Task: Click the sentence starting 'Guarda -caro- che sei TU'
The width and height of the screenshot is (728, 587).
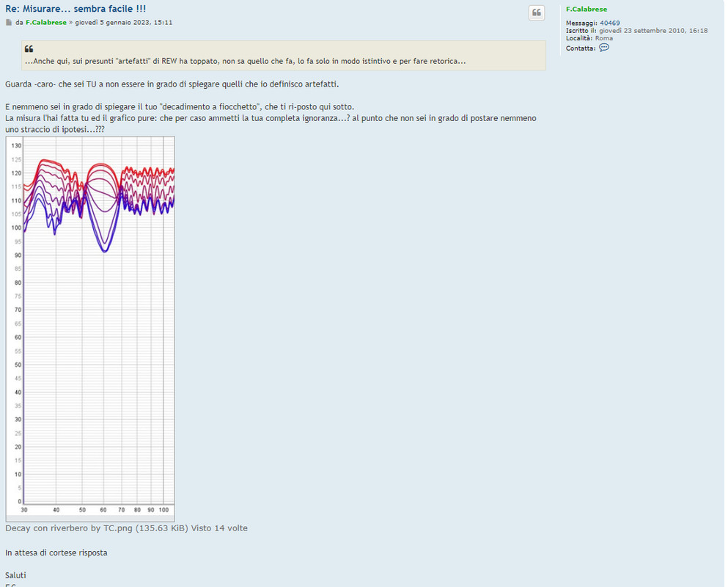Action: (172, 84)
